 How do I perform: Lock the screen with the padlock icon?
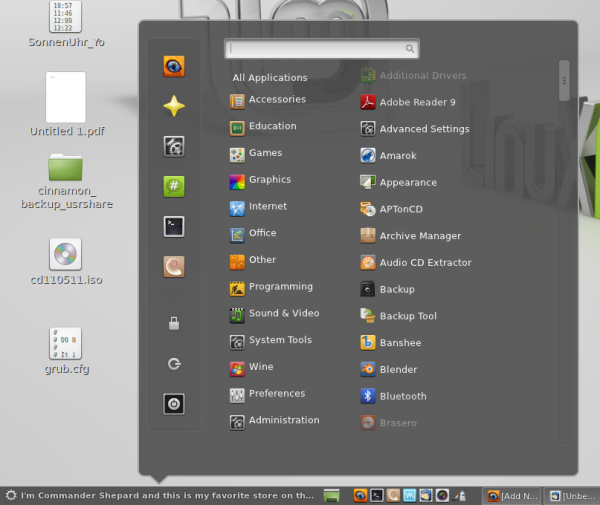tap(174, 324)
